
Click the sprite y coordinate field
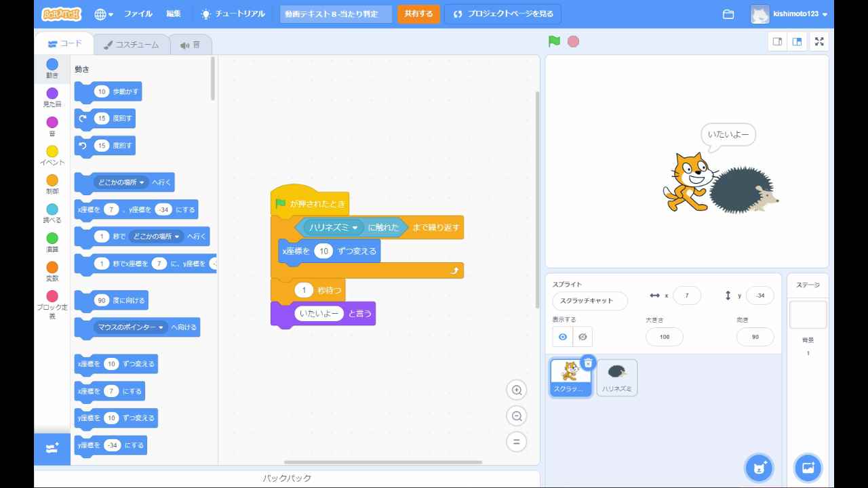[x=759, y=296]
